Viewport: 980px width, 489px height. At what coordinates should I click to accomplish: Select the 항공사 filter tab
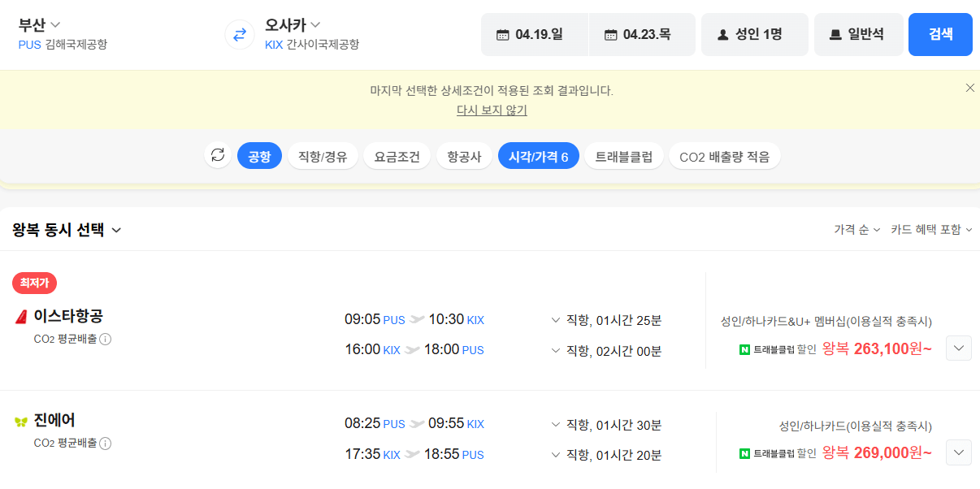pyautogui.click(x=464, y=155)
